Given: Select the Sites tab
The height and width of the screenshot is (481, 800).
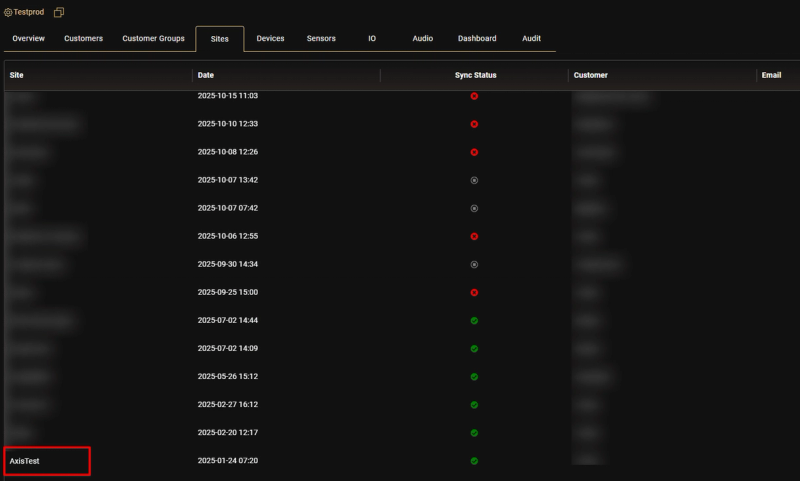Looking at the screenshot, I should [x=219, y=39].
